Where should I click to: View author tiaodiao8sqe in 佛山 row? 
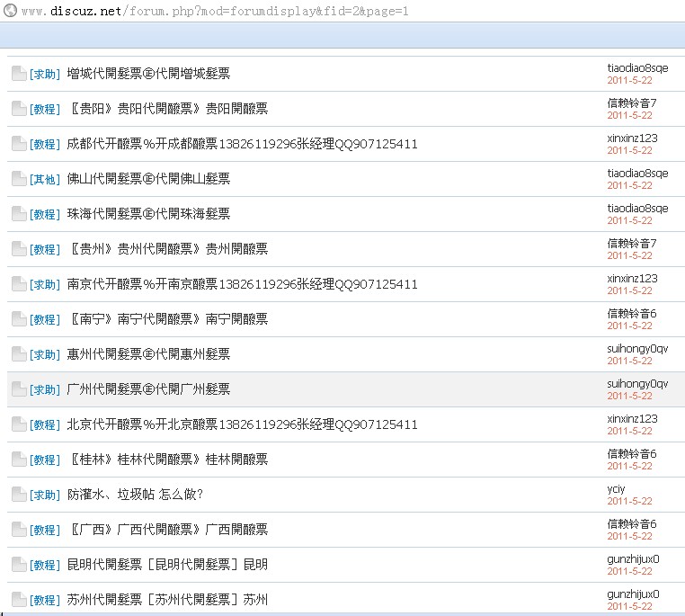[637, 174]
